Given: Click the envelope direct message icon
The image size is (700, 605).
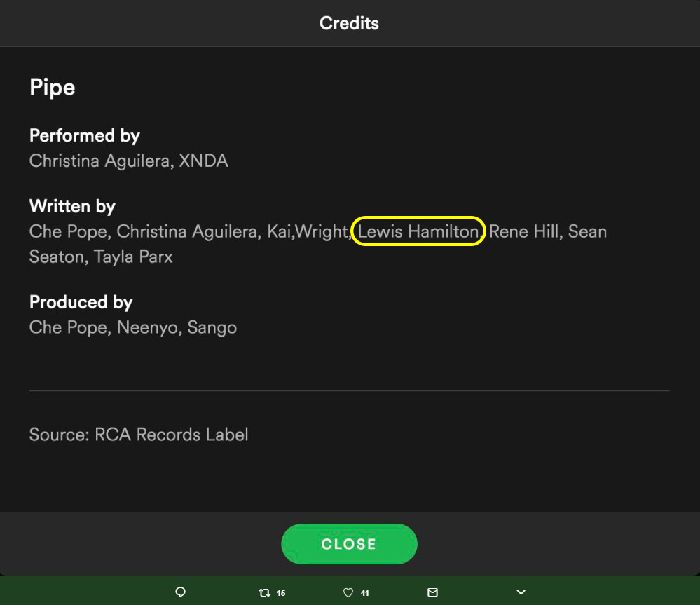Looking at the screenshot, I should 432,592.
